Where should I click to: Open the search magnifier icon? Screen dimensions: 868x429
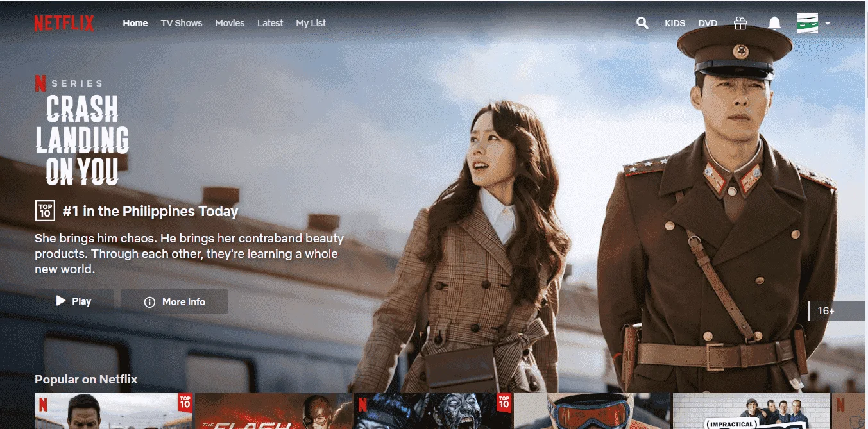642,23
